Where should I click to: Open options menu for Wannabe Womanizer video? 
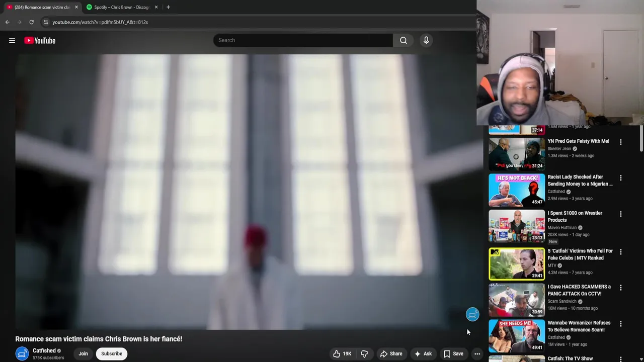click(x=621, y=324)
